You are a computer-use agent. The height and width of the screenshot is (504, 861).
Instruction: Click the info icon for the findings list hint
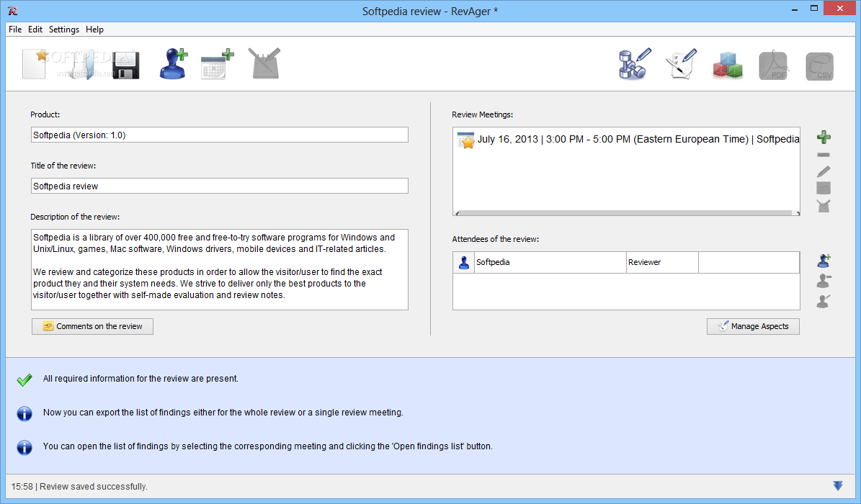24,447
